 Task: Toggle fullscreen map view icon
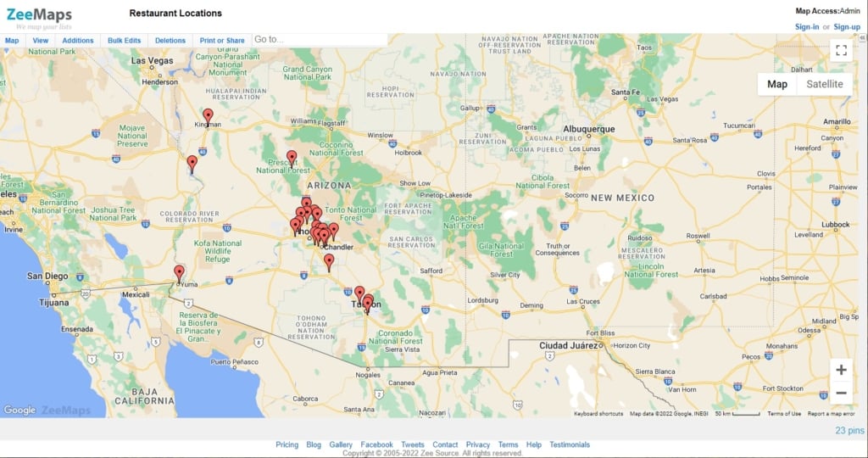point(841,50)
